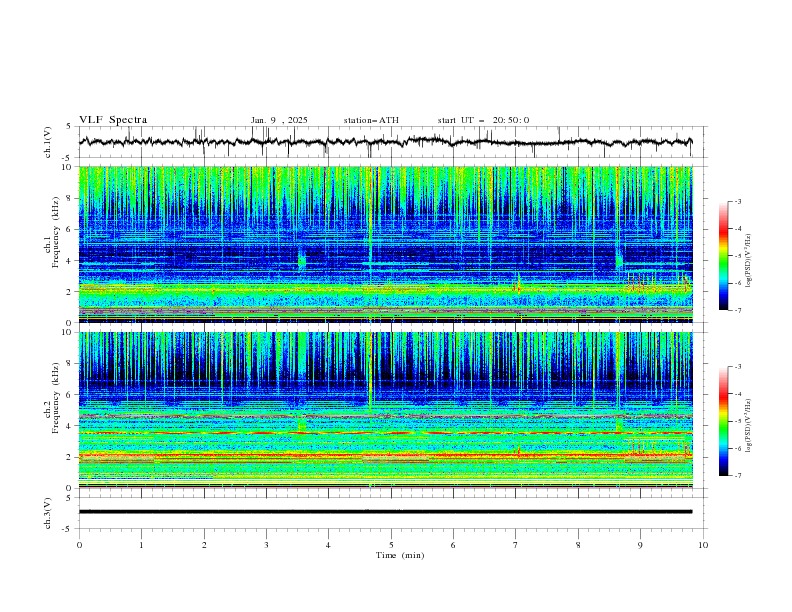Click the "-7" label on ch.1 colorbar
The width and height of the screenshot is (792, 612).
pos(738,310)
